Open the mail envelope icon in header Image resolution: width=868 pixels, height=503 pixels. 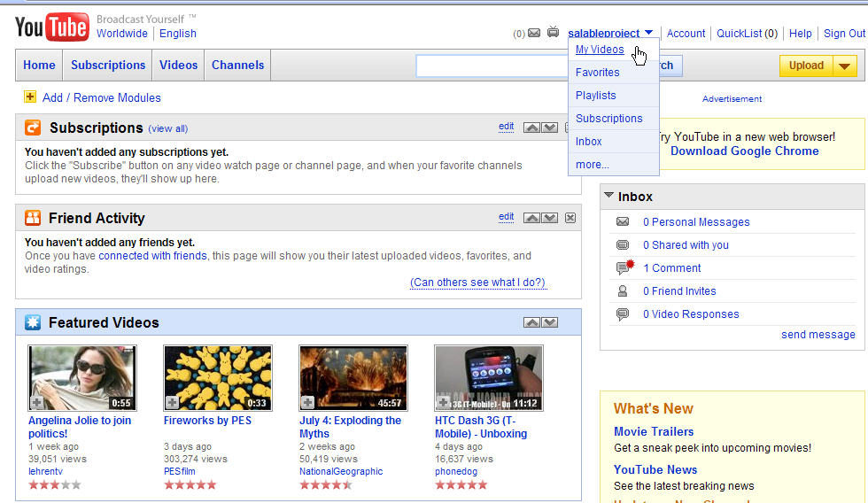(x=533, y=33)
